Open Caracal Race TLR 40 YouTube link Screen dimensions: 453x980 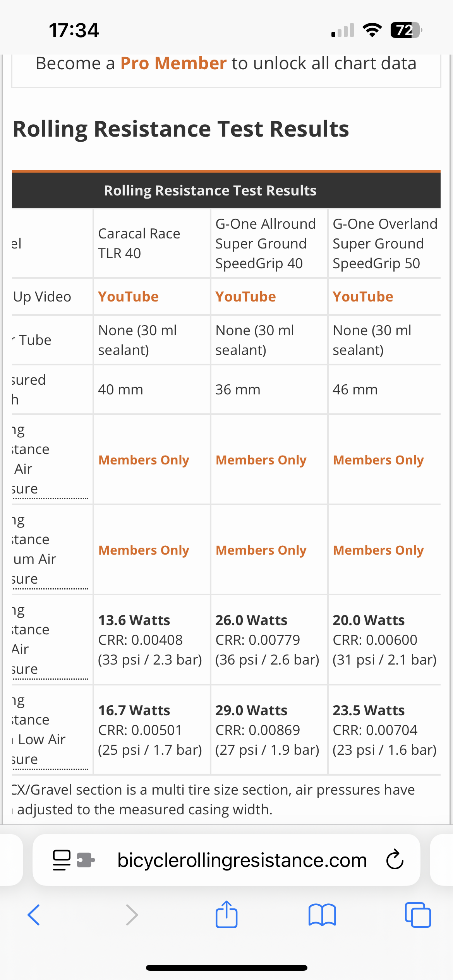coord(129,297)
